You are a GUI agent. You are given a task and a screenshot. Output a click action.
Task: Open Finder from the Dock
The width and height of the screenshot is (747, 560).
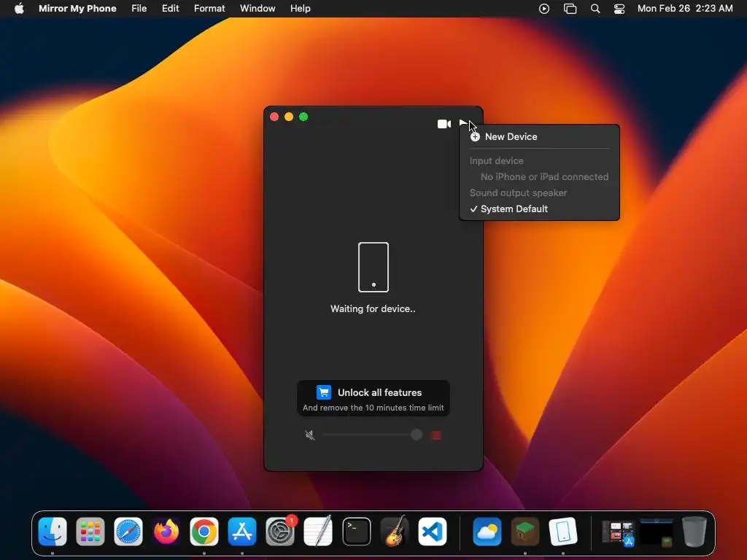point(53,532)
